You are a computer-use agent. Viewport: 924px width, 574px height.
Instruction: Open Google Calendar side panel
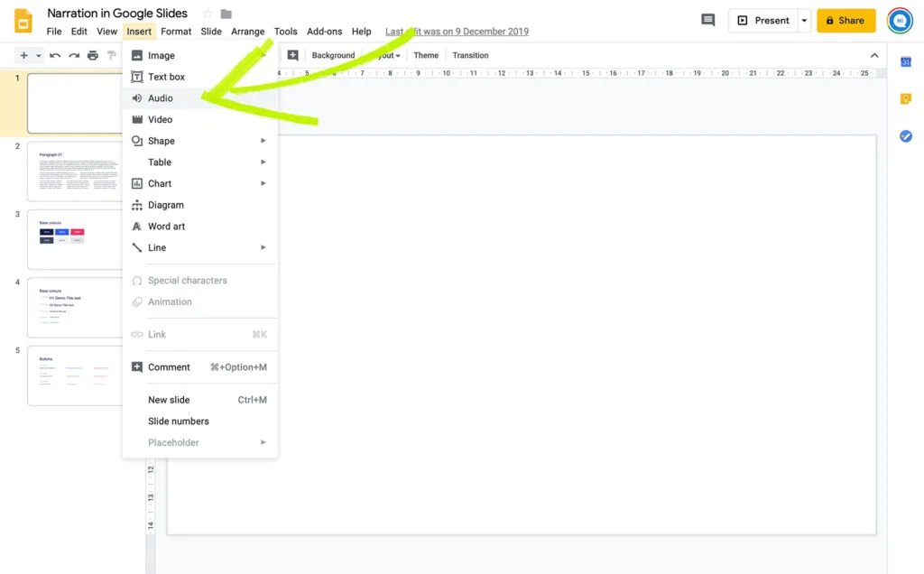[906, 62]
